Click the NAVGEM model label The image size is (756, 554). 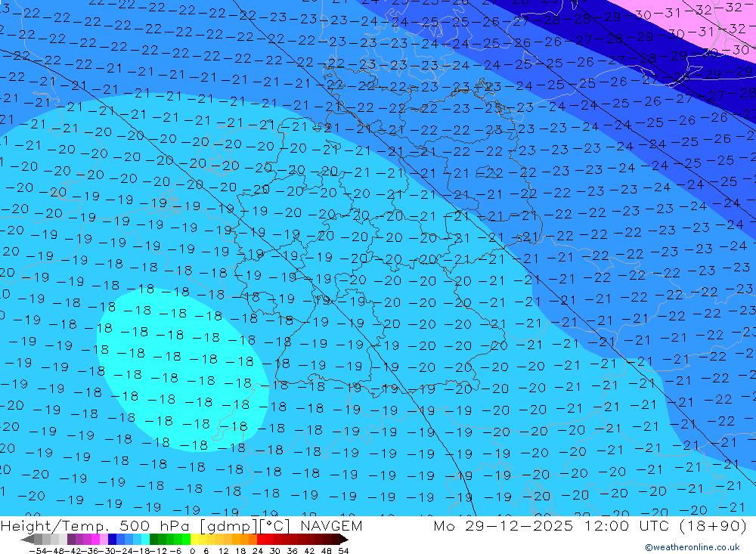coord(330,526)
